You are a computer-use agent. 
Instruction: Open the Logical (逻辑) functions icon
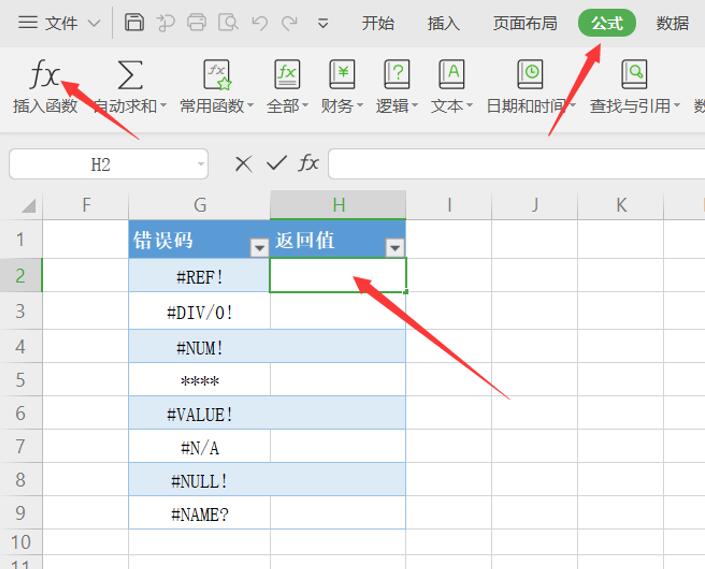click(397, 75)
